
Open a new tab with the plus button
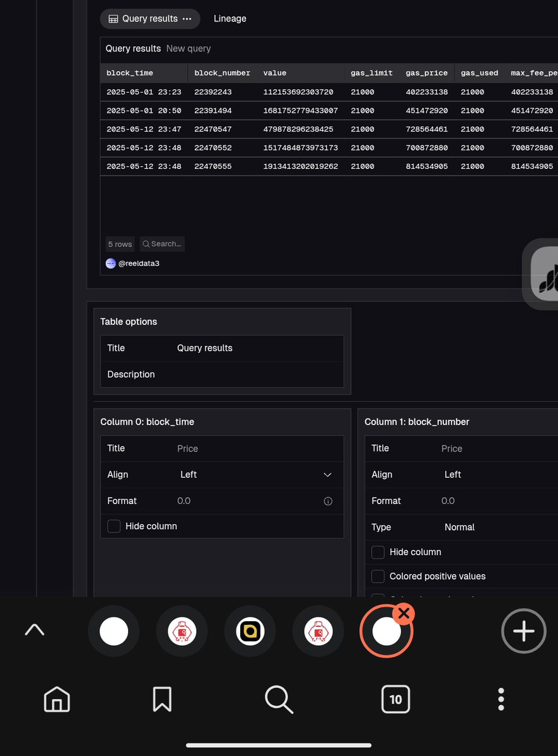(x=523, y=630)
